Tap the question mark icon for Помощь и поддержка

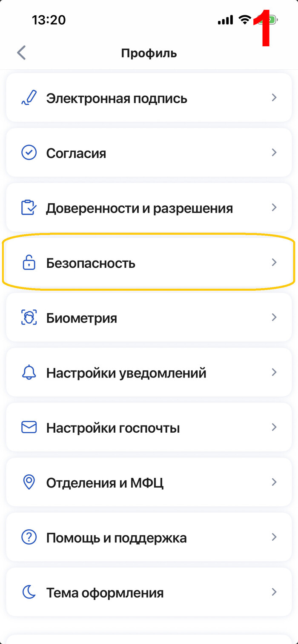[x=29, y=537]
